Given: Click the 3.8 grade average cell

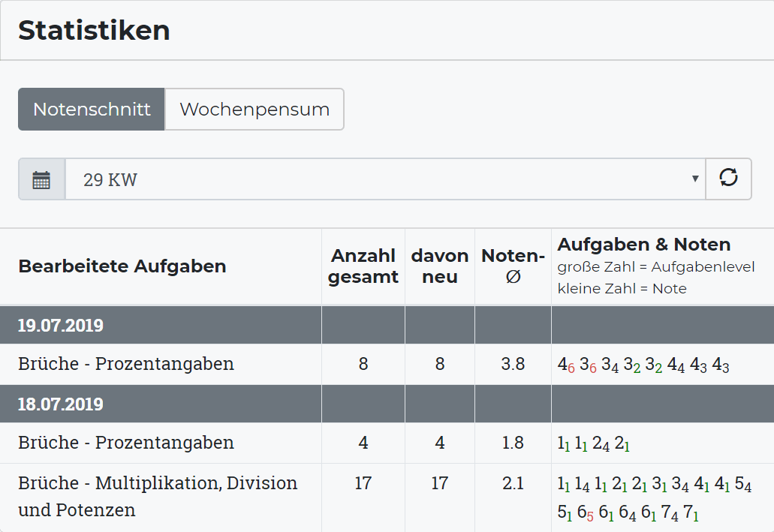Looking at the screenshot, I should click(x=513, y=365).
